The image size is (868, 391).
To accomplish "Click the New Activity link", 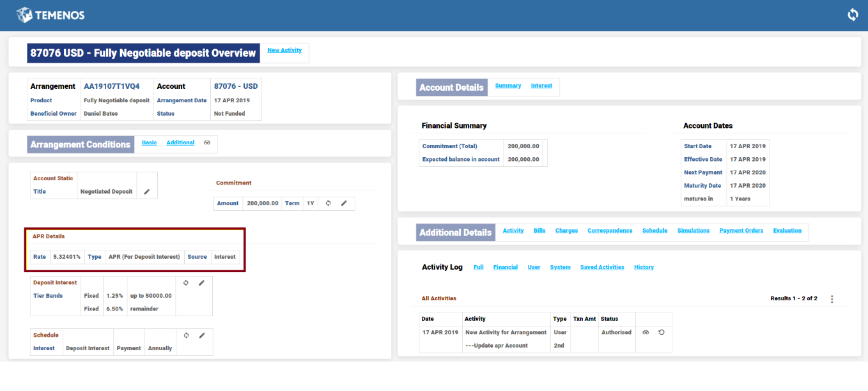I will point(284,50).
